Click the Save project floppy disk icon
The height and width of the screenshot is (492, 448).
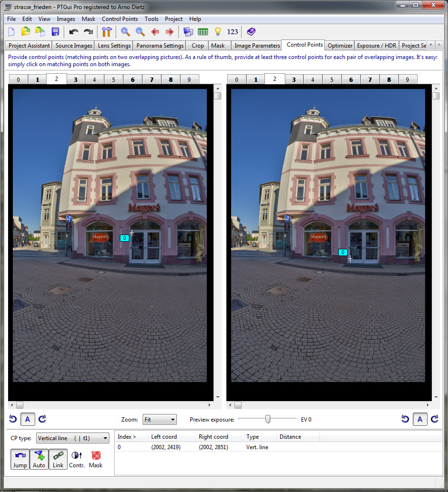coord(55,32)
